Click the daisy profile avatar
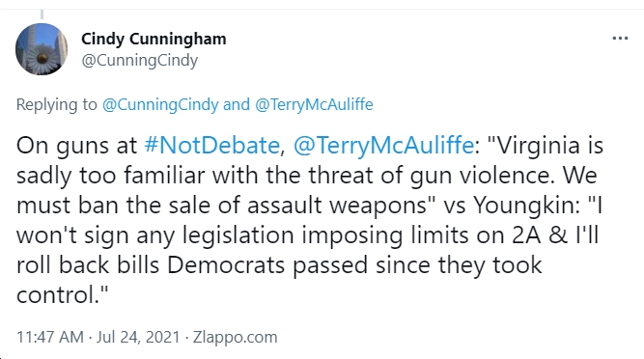 point(42,49)
